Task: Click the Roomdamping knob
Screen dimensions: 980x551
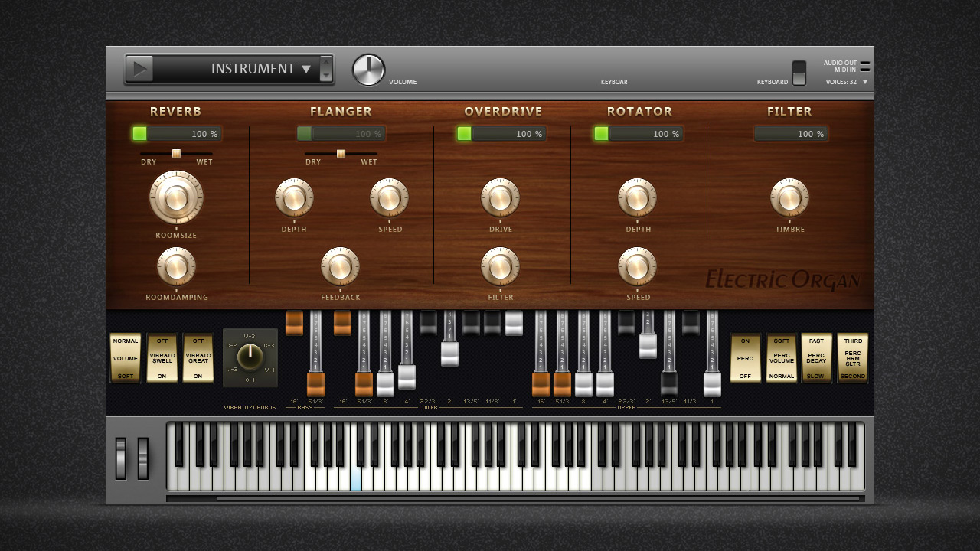Action: (x=176, y=266)
